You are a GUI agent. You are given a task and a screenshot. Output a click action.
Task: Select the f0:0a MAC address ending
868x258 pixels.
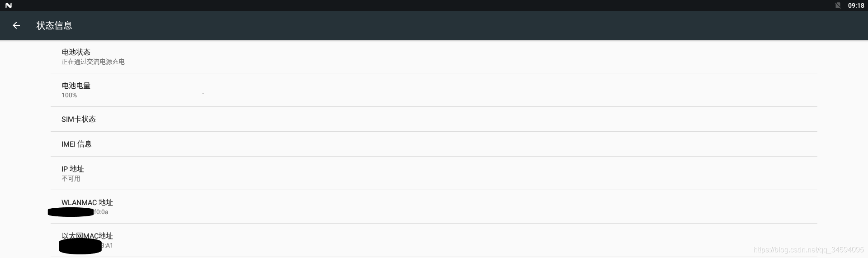(101, 212)
